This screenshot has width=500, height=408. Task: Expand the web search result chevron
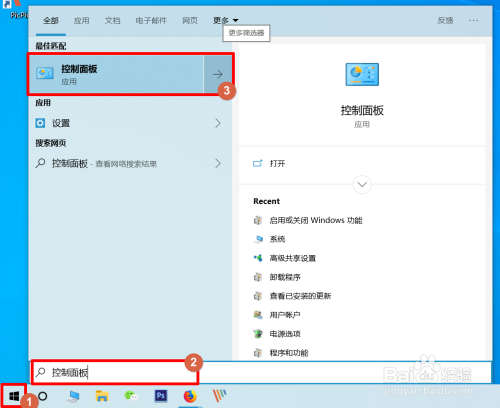pyautogui.click(x=218, y=163)
